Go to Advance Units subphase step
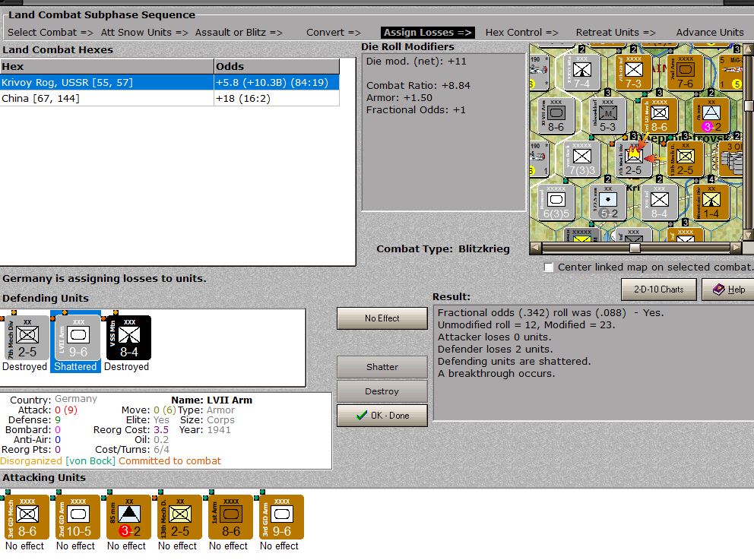Screen dimensions: 754x560 (x=710, y=32)
